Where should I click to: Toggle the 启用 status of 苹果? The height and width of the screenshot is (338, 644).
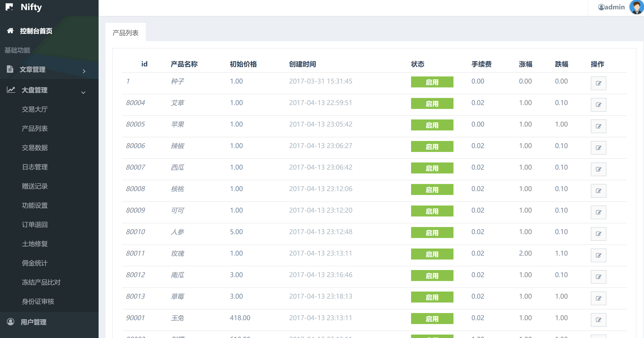(x=432, y=125)
